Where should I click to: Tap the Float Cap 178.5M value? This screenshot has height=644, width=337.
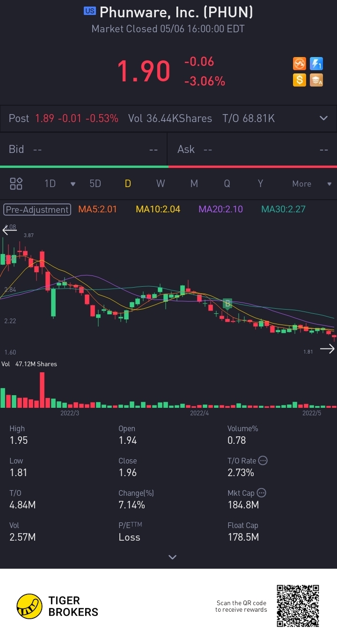point(243,537)
